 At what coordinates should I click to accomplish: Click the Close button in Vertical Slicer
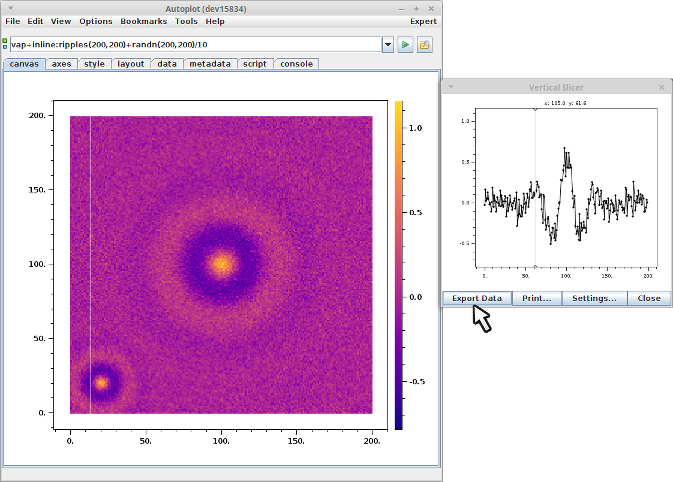(x=649, y=298)
